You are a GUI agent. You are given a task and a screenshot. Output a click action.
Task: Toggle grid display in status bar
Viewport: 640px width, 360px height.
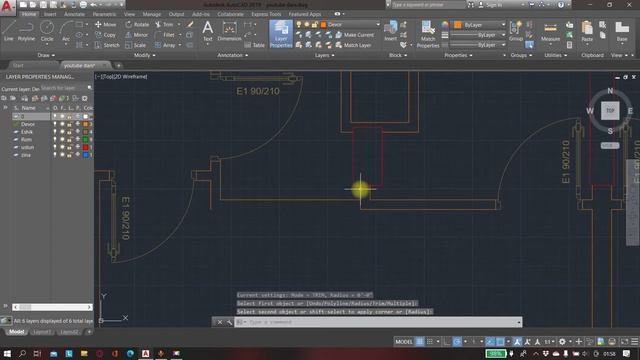click(420, 342)
